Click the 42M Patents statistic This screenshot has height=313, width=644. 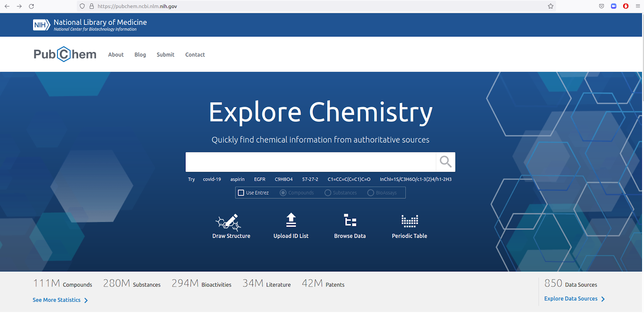tap(323, 283)
